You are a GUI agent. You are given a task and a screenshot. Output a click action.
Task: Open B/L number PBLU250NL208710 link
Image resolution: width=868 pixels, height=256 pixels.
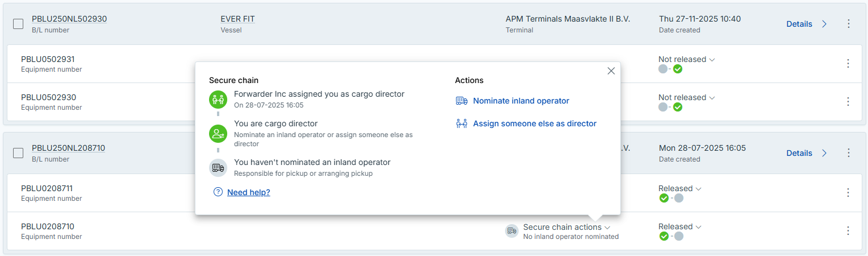coord(68,148)
